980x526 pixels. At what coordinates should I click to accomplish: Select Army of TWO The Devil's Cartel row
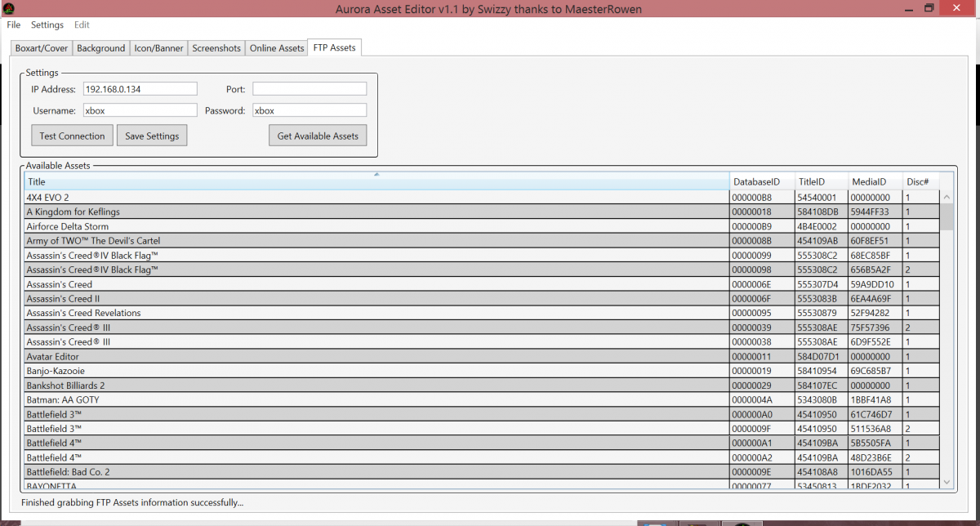(482, 241)
